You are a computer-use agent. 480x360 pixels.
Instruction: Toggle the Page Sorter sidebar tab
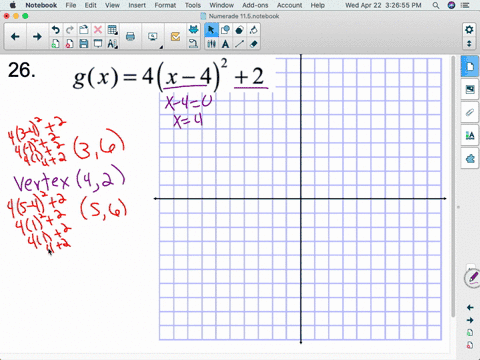click(x=470, y=67)
